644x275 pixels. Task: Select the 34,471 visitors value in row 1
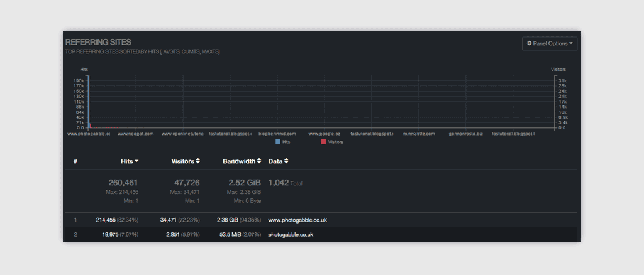[x=169, y=220]
